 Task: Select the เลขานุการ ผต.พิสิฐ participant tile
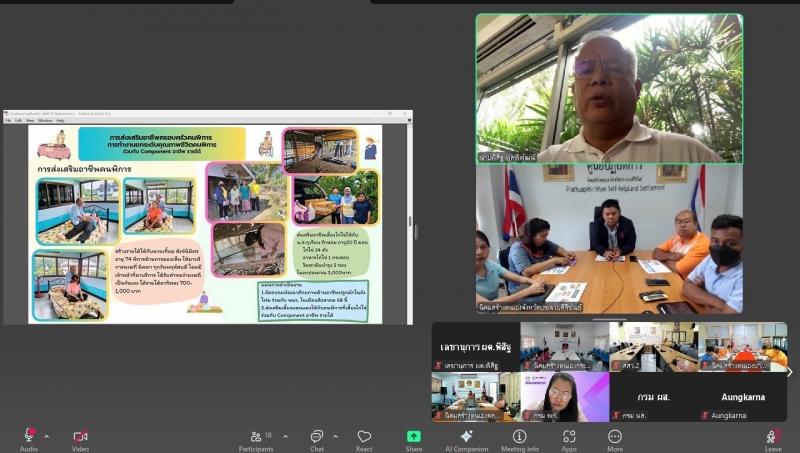click(x=476, y=347)
